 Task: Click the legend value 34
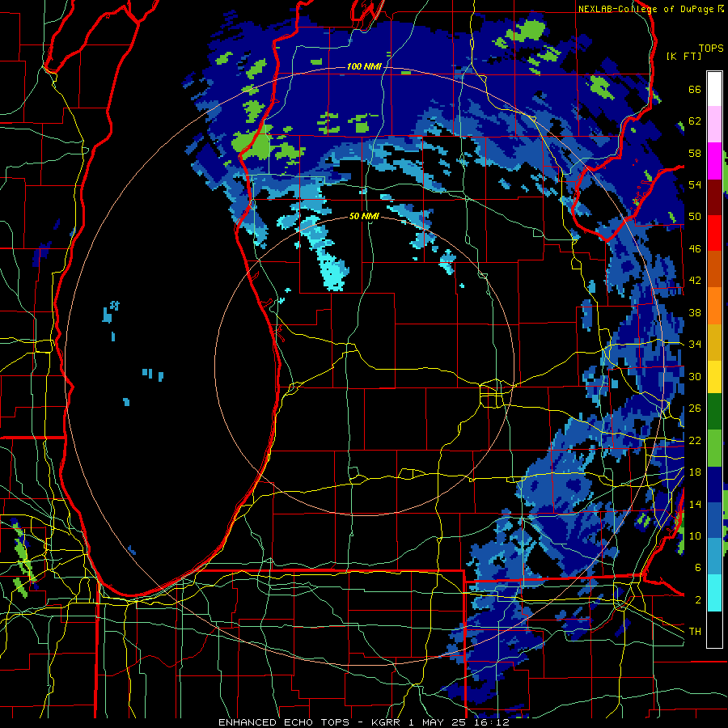click(x=695, y=344)
